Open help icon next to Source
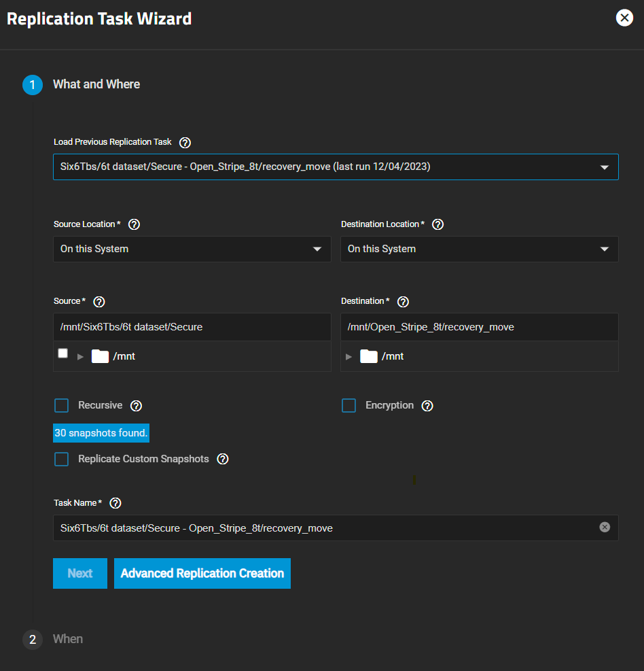The height and width of the screenshot is (671, 644). (99, 302)
